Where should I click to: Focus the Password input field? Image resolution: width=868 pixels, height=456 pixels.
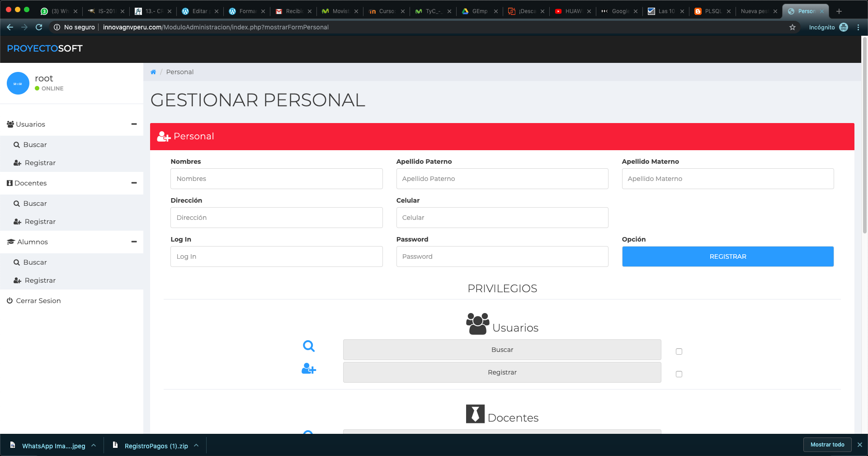[x=502, y=256]
